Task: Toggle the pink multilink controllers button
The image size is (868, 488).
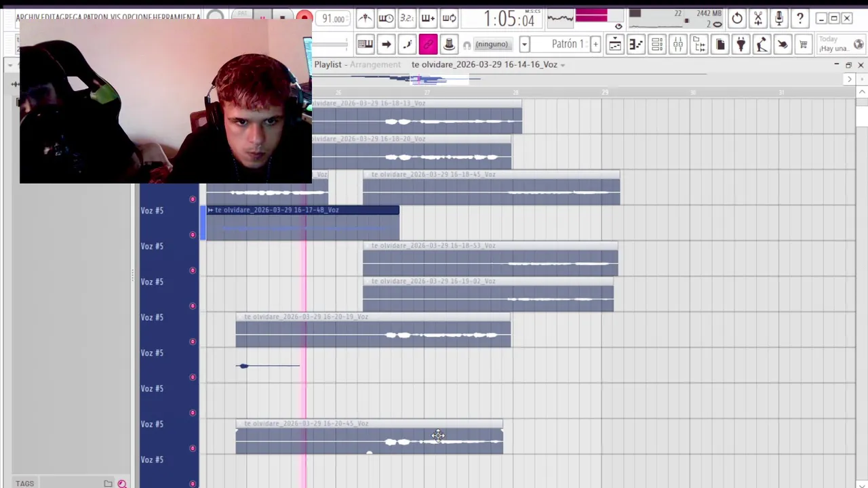Action: (428, 45)
